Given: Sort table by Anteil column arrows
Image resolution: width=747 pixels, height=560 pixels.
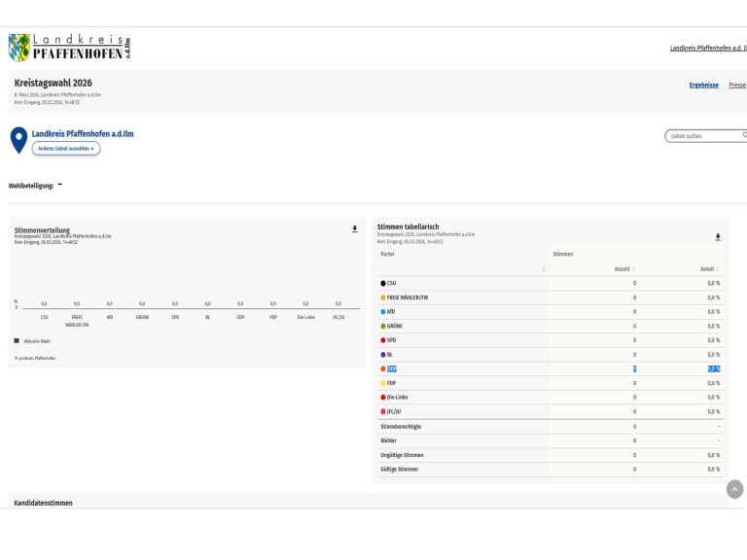Looking at the screenshot, I should [718, 268].
